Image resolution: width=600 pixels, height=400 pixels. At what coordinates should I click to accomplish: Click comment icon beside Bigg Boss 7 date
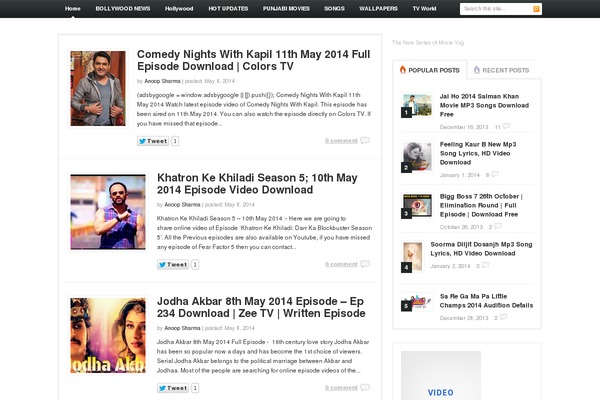click(498, 226)
